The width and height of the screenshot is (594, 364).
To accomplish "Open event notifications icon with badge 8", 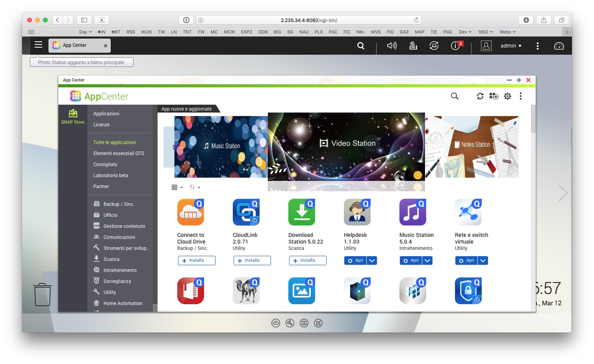I will 456,46.
